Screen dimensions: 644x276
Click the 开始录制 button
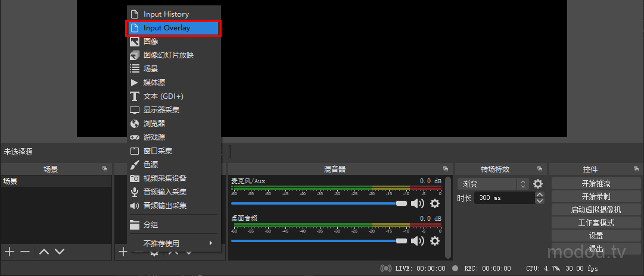click(596, 196)
